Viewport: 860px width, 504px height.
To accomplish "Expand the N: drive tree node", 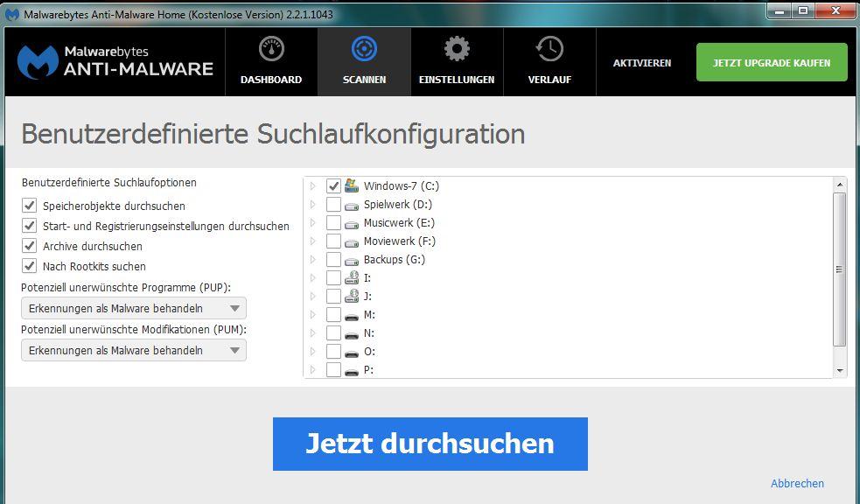I will click(x=313, y=332).
